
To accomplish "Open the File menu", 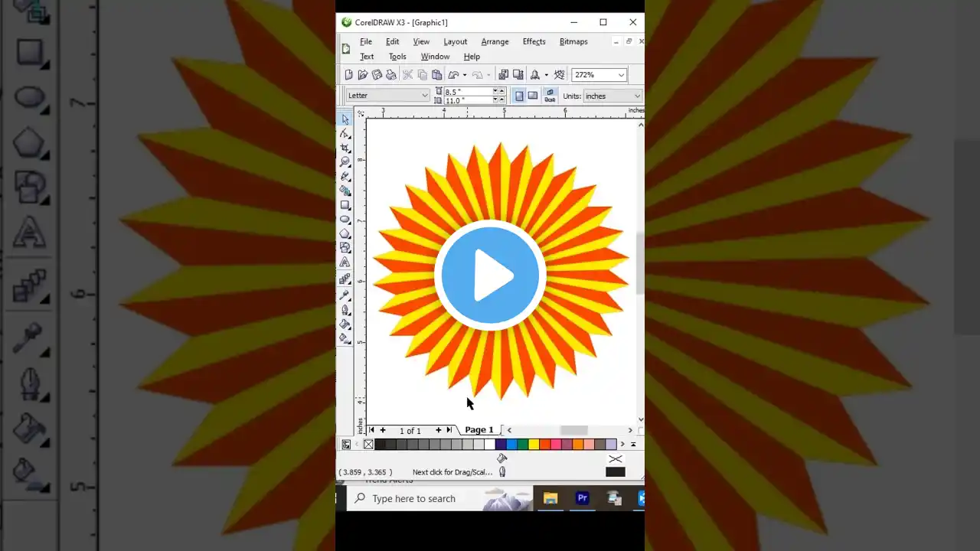I will 366,41.
